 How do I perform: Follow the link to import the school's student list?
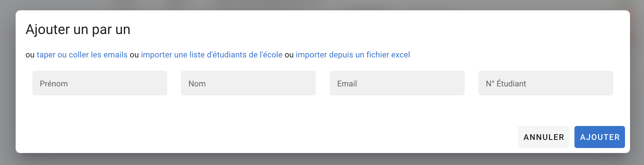(211, 55)
